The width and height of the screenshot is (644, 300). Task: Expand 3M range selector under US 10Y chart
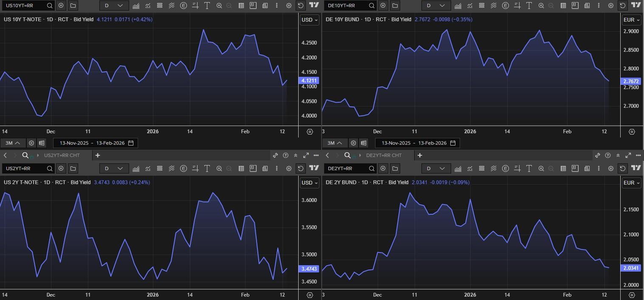point(13,143)
